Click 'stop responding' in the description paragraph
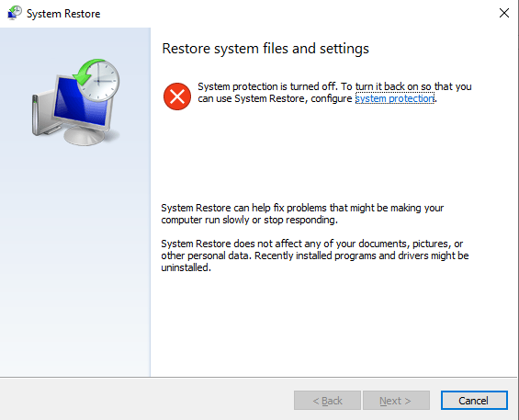 click(299, 220)
